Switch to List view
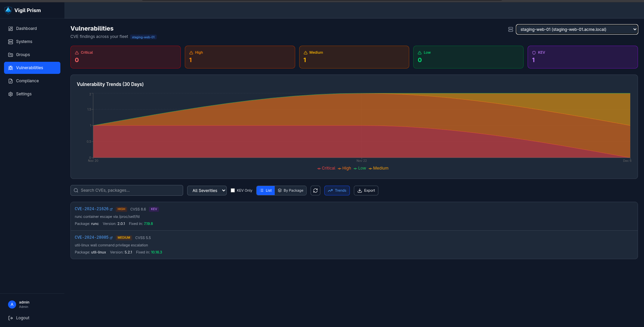The width and height of the screenshot is (644, 327). click(x=266, y=191)
